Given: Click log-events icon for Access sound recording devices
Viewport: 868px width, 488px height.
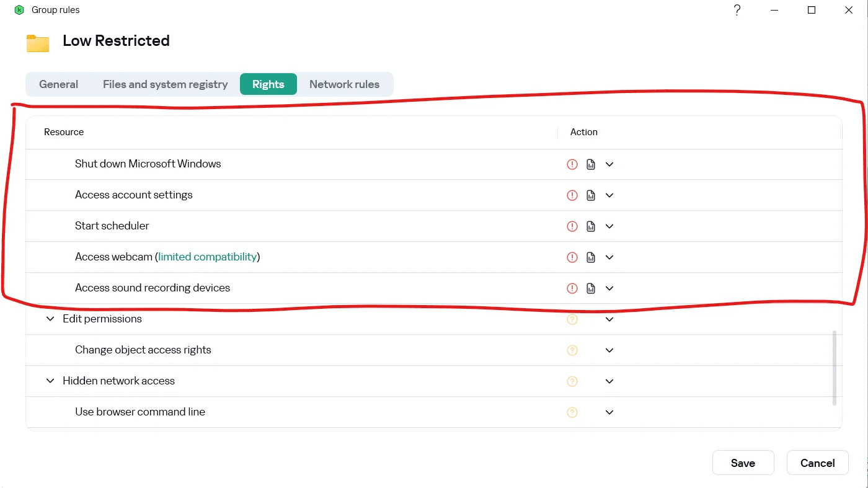Looking at the screenshot, I should pos(591,288).
